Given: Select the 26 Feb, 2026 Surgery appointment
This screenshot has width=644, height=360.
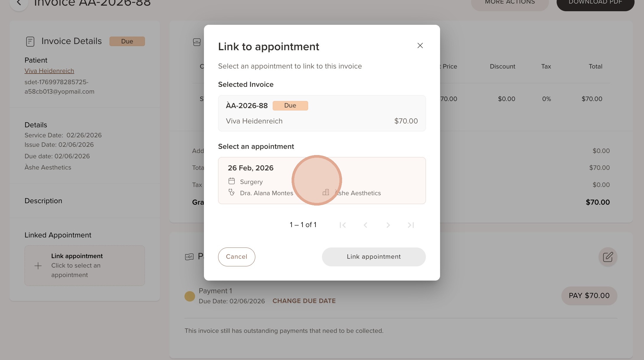Looking at the screenshot, I should coord(322,180).
